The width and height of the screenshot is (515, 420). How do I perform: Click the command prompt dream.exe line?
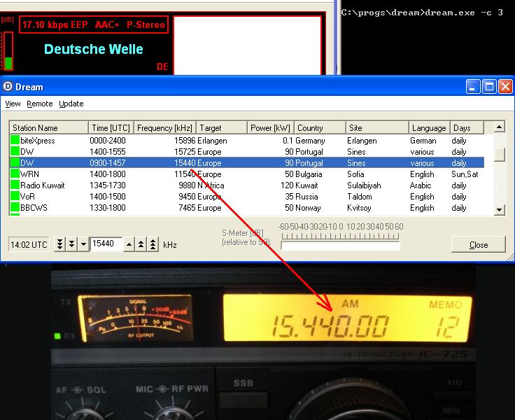[422, 13]
